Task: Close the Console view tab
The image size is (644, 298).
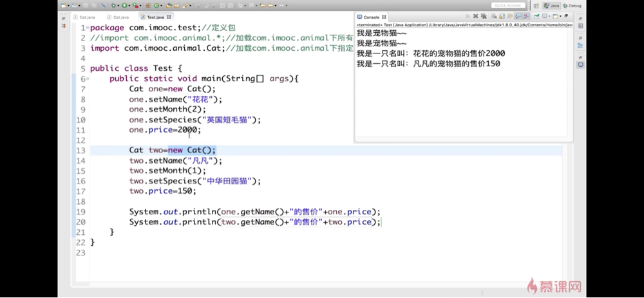Action: point(384,17)
